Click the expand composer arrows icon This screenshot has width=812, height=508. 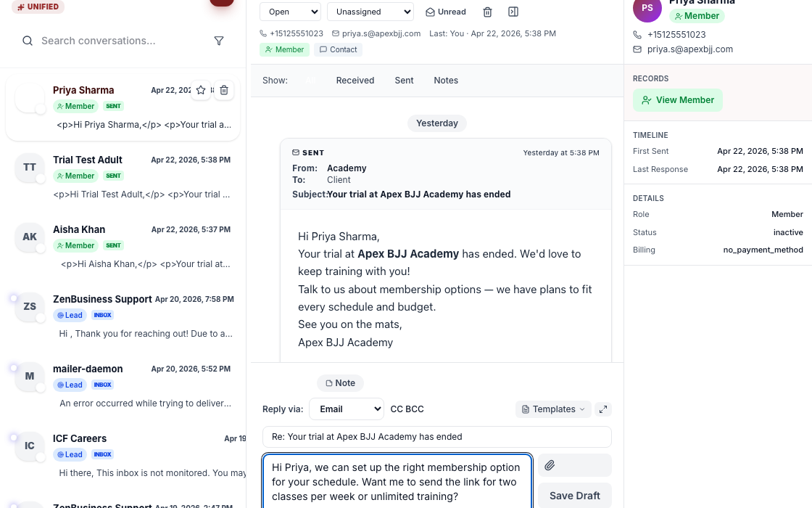[x=603, y=409]
